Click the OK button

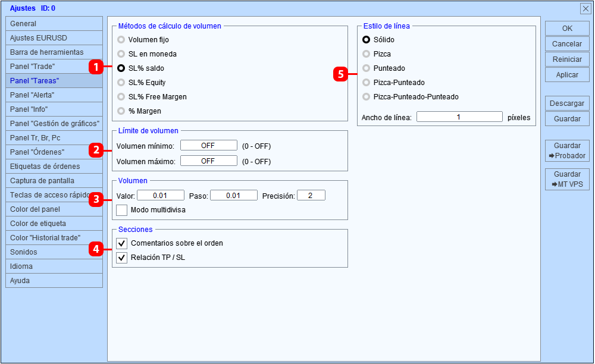pos(567,29)
